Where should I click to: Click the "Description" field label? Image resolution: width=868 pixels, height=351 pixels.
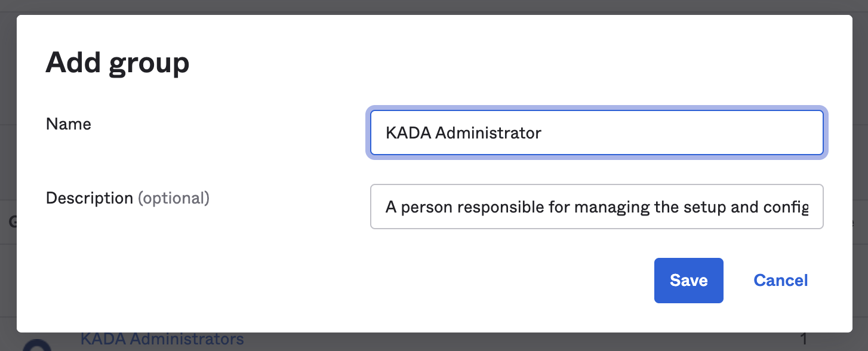pos(90,198)
